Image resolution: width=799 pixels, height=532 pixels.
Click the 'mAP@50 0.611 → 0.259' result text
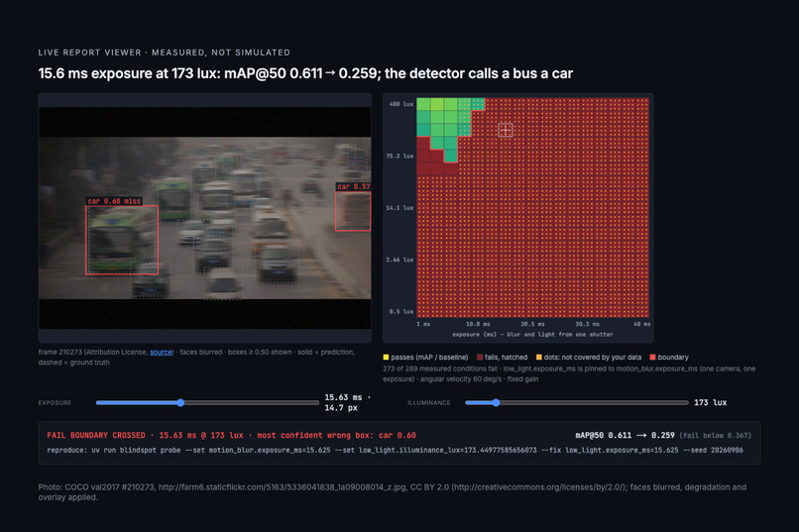(625, 436)
